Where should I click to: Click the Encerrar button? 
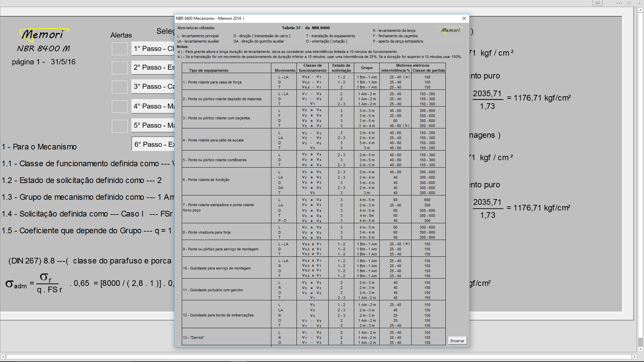(x=457, y=341)
